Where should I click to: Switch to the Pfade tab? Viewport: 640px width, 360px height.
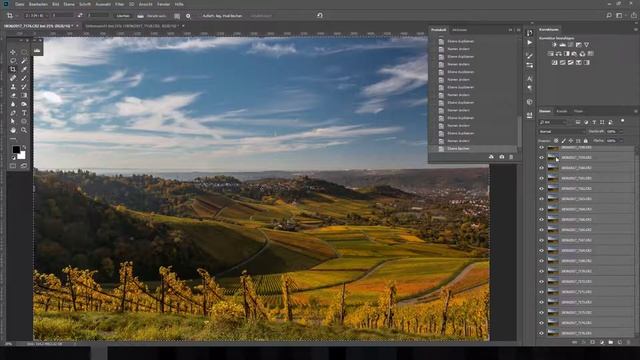579,111
